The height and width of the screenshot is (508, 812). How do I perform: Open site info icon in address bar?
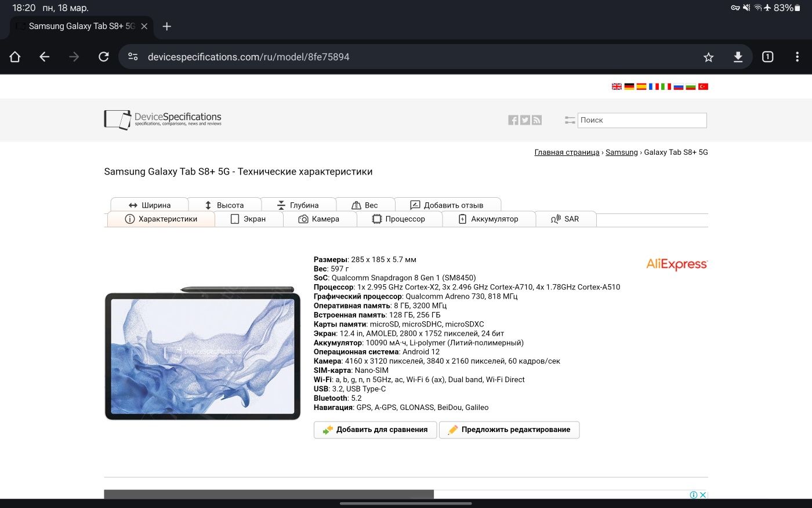click(133, 57)
